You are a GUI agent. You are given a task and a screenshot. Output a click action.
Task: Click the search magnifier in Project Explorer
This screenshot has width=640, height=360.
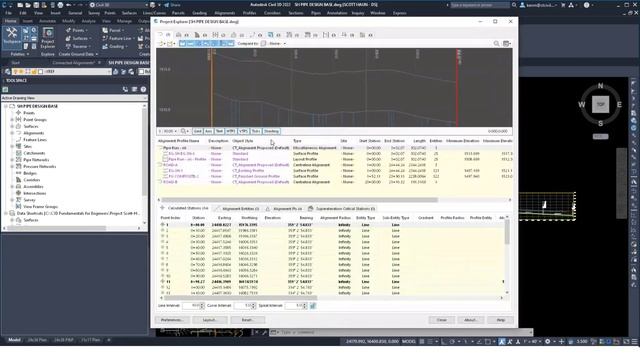(496, 43)
